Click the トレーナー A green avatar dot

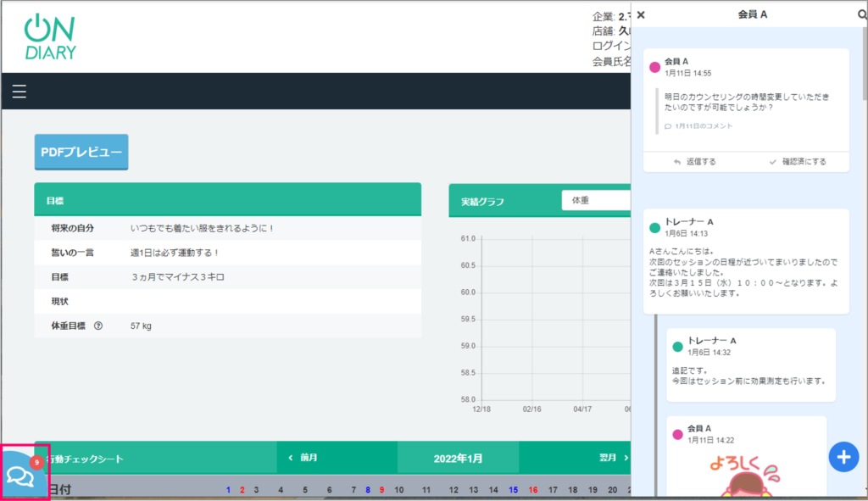pyautogui.click(x=654, y=228)
